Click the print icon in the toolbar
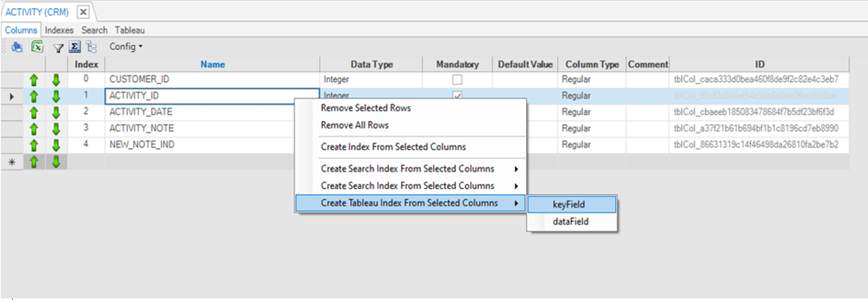This screenshot has width=868, height=300. (18, 47)
